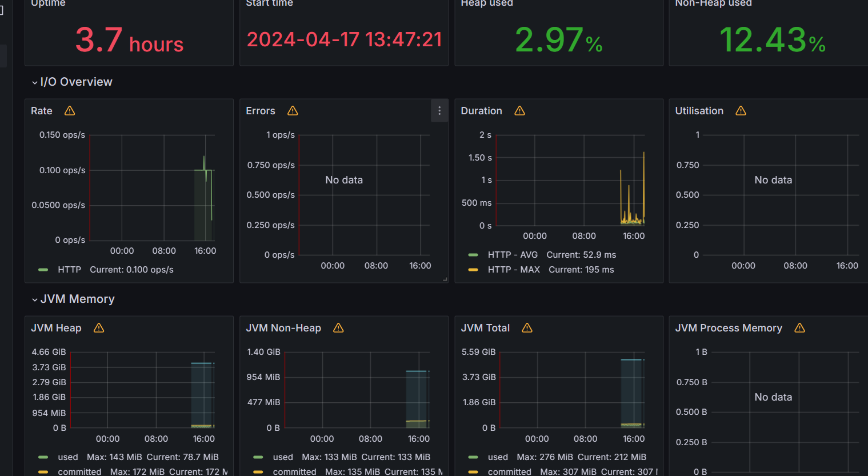Open the Rate panel title dropdown
Image resolution: width=868 pixels, height=476 pixels.
(x=41, y=110)
